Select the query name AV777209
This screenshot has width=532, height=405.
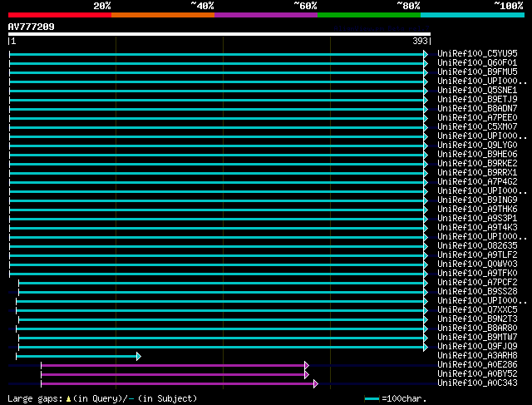(x=32, y=27)
